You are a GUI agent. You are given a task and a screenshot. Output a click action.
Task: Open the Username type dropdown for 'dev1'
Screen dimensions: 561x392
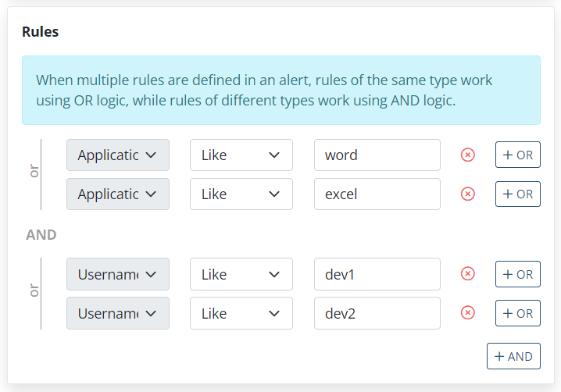click(118, 274)
